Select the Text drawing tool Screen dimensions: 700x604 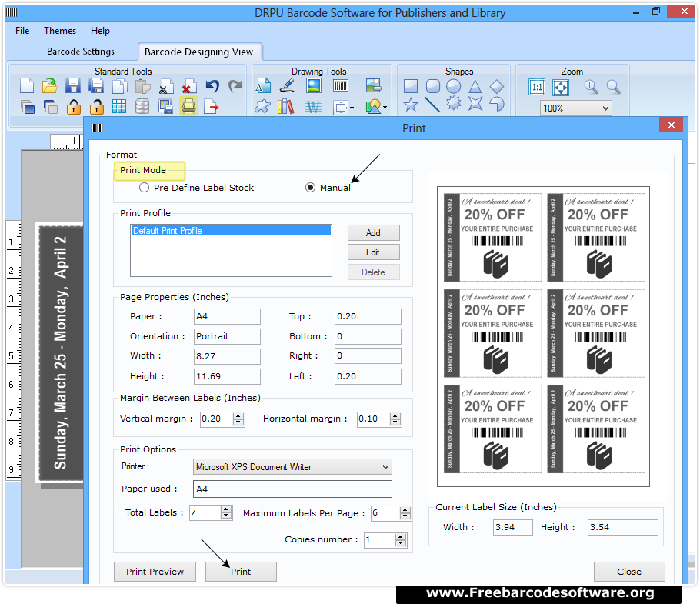coord(263,85)
